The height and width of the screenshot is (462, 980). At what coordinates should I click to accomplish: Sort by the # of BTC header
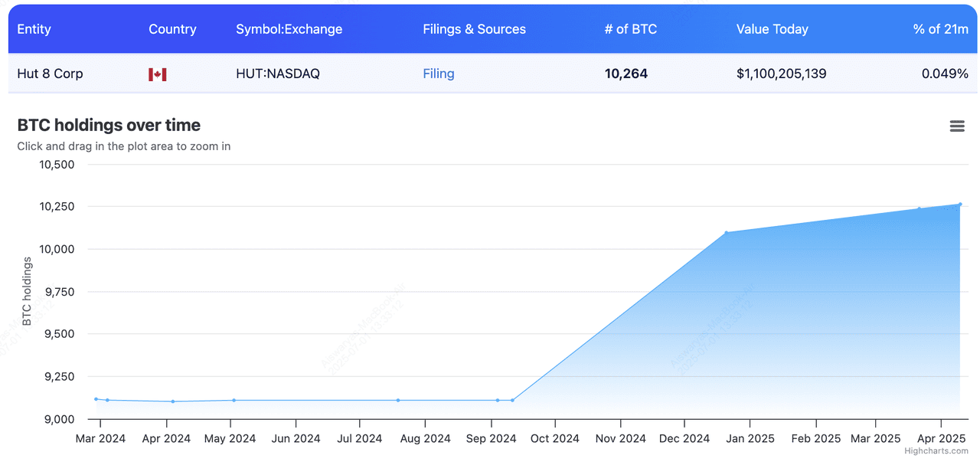tap(630, 29)
